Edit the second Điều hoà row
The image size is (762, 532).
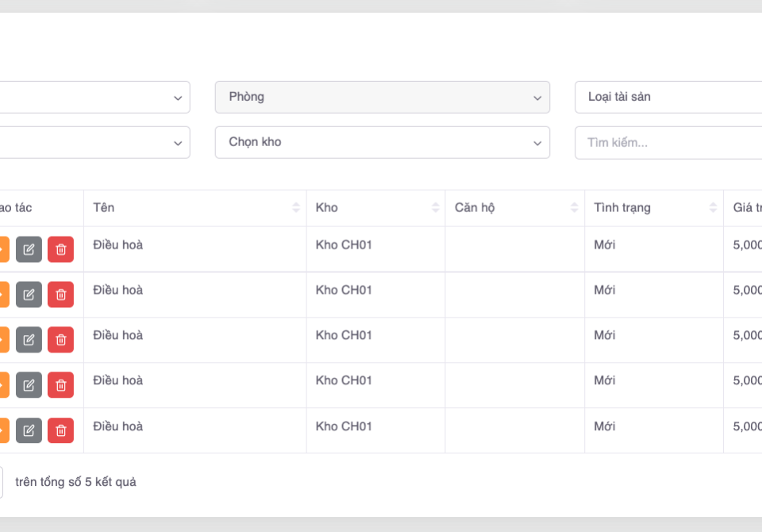[x=29, y=295]
